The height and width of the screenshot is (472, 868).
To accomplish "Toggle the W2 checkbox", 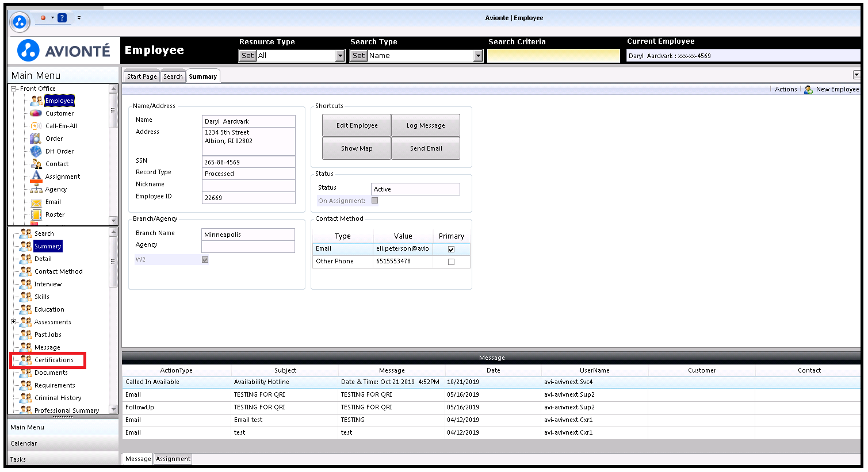I will [x=205, y=259].
